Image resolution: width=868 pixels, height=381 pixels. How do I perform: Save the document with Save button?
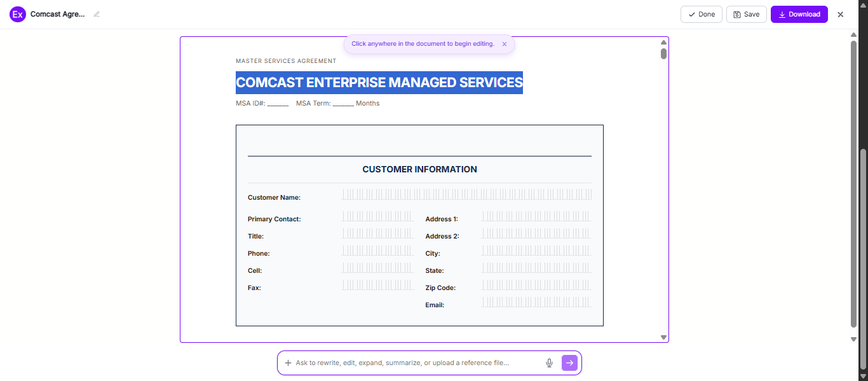[747, 14]
